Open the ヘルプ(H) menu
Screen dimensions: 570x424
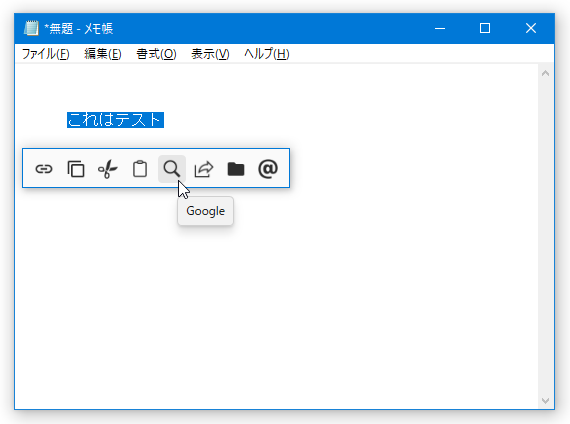coord(266,54)
